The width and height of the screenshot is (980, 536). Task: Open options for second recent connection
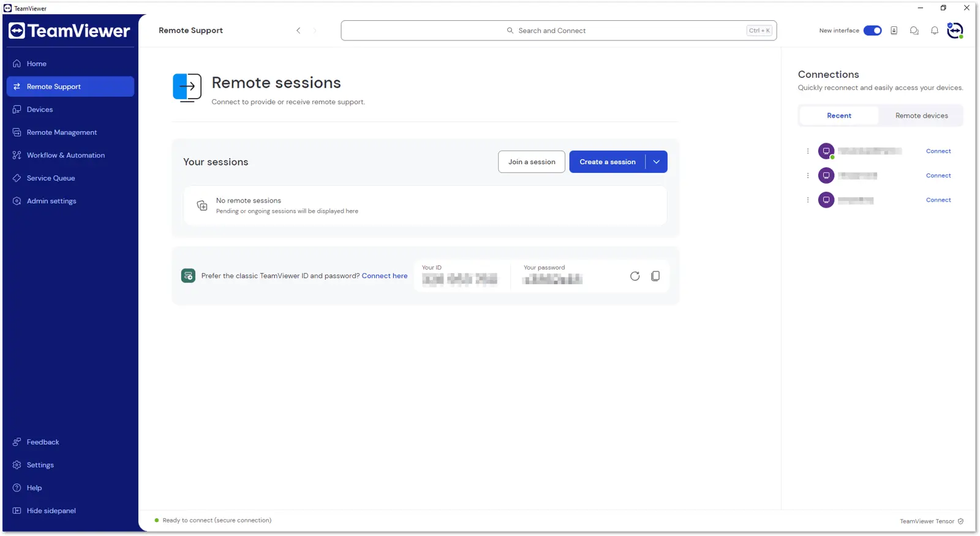point(808,175)
